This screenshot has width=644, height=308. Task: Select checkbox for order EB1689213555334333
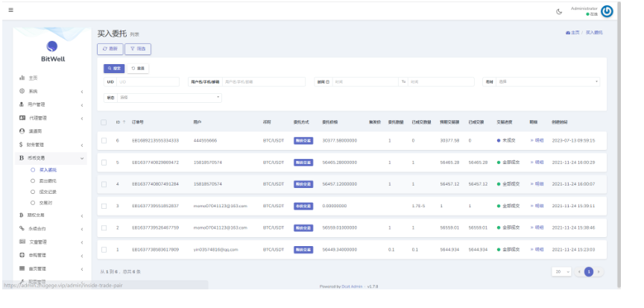[x=104, y=140]
